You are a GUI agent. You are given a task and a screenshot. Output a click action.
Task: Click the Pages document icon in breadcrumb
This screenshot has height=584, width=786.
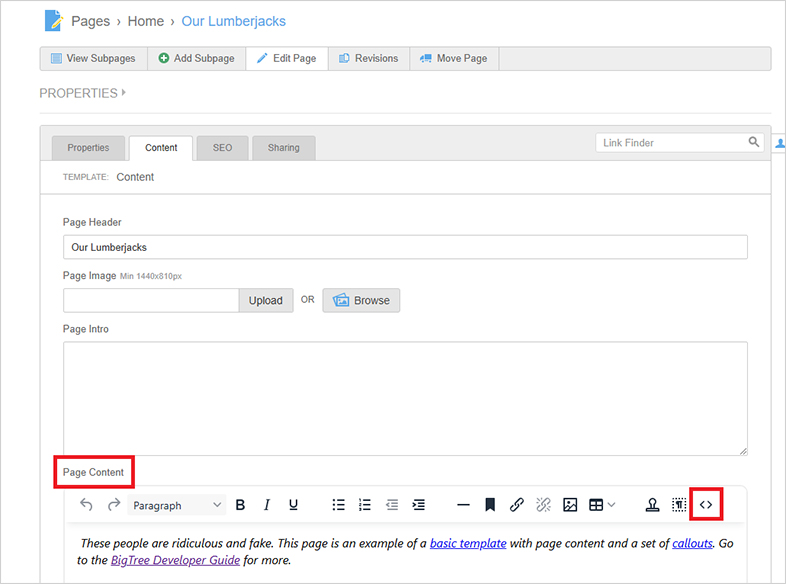tap(54, 21)
